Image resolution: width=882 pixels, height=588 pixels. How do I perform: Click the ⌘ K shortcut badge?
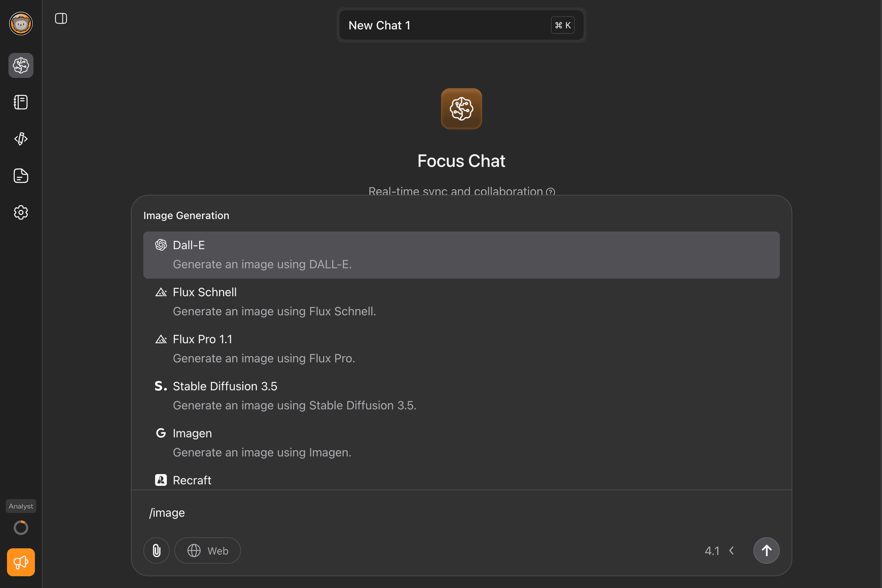563,25
